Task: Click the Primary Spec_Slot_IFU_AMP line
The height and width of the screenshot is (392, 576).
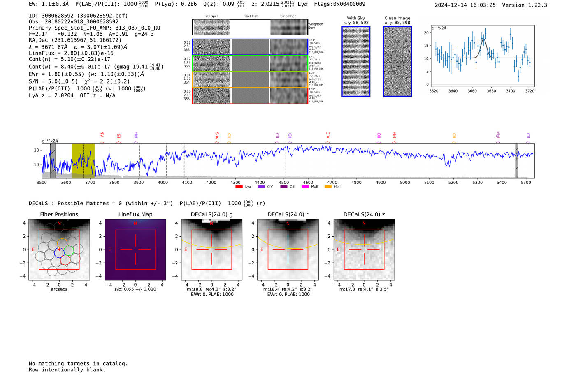Action: 95,28
